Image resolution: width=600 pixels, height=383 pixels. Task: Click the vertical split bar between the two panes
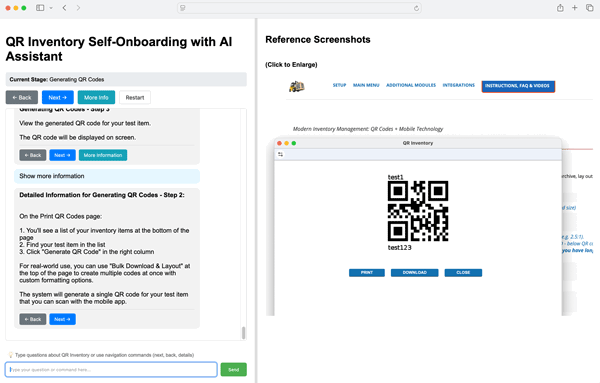[x=256, y=200]
